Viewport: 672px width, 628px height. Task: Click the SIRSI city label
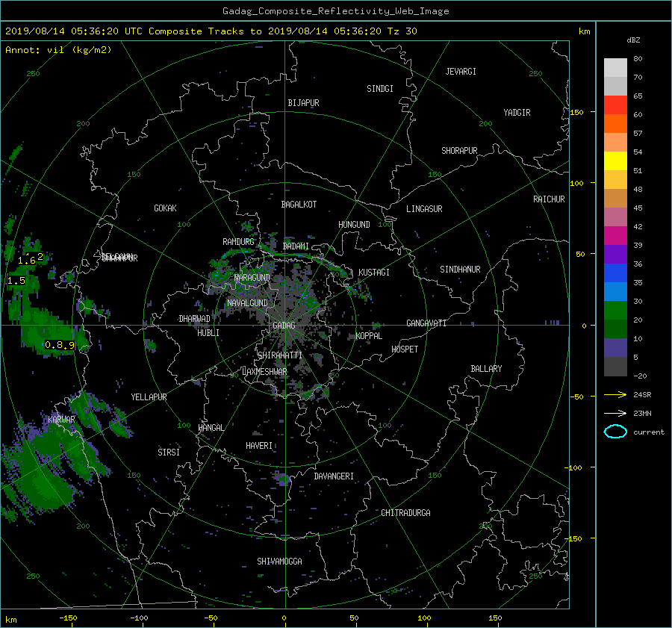pyautogui.click(x=169, y=453)
